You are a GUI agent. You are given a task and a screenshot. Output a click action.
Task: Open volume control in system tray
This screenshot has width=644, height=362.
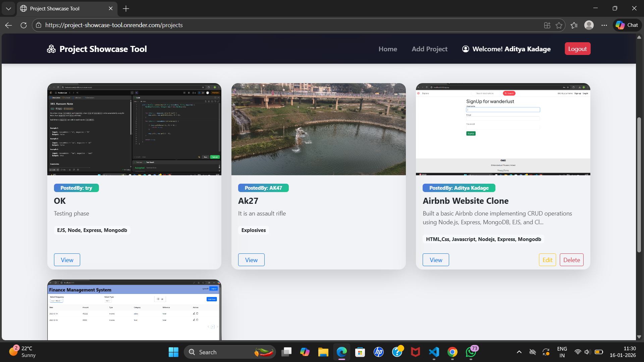click(587, 352)
